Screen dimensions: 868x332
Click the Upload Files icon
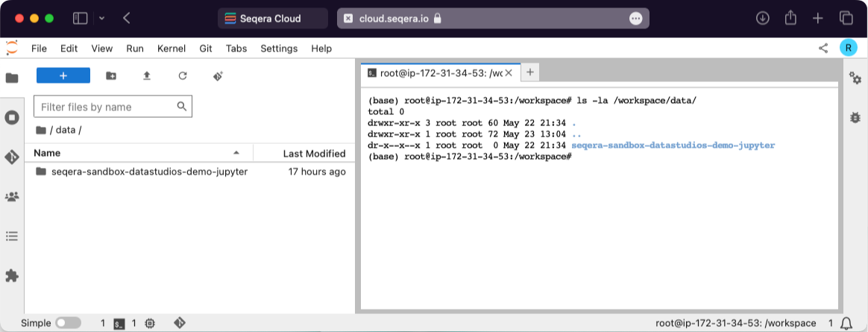click(x=147, y=76)
